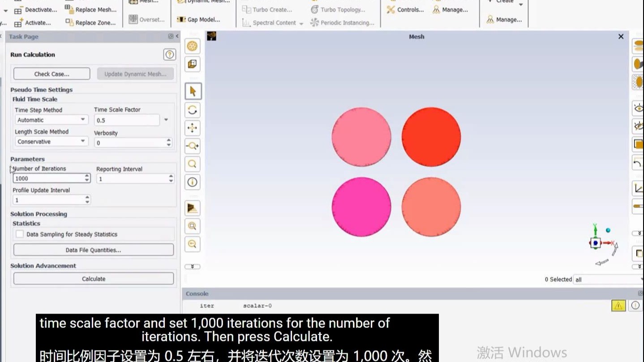The height and width of the screenshot is (362, 644).
Task: Click Deactivate zone ribbon item
Action: coord(36,10)
